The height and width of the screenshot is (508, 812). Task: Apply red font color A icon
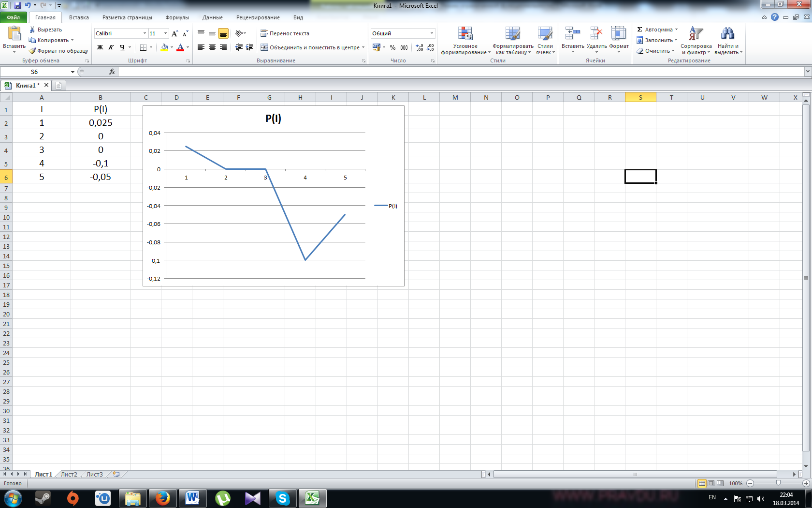point(180,47)
